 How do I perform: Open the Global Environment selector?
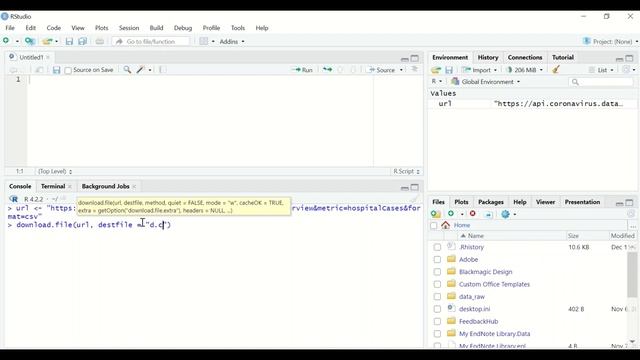click(x=486, y=82)
